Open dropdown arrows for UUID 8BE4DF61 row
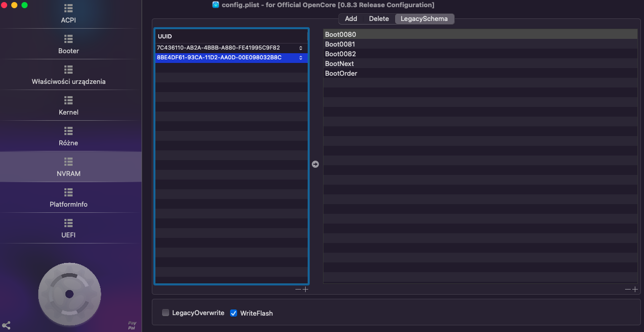The height and width of the screenshot is (332, 644). click(301, 58)
